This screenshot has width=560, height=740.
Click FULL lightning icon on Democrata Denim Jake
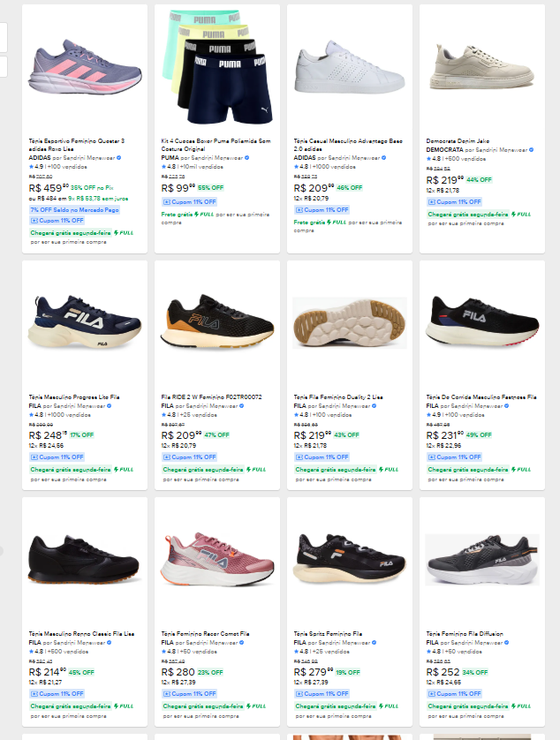[x=513, y=214]
